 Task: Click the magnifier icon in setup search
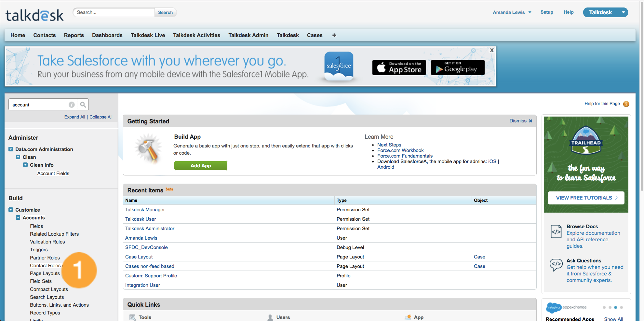click(x=83, y=105)
